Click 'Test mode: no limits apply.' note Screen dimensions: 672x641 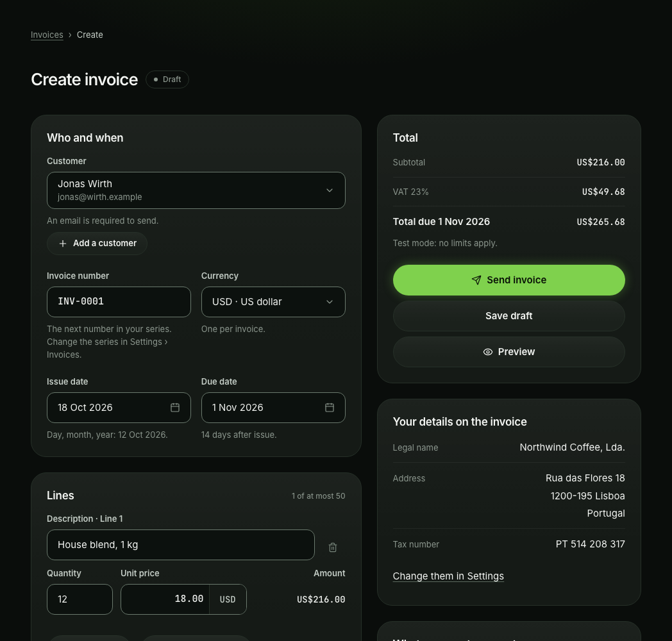tap(445, 243)
